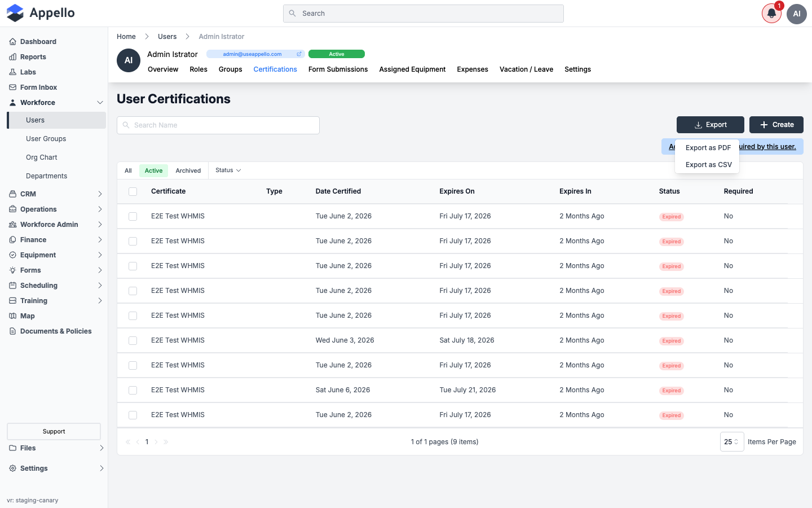Click the Export button
The width and height of the screenshot is (812, 508).
point(710,125)
